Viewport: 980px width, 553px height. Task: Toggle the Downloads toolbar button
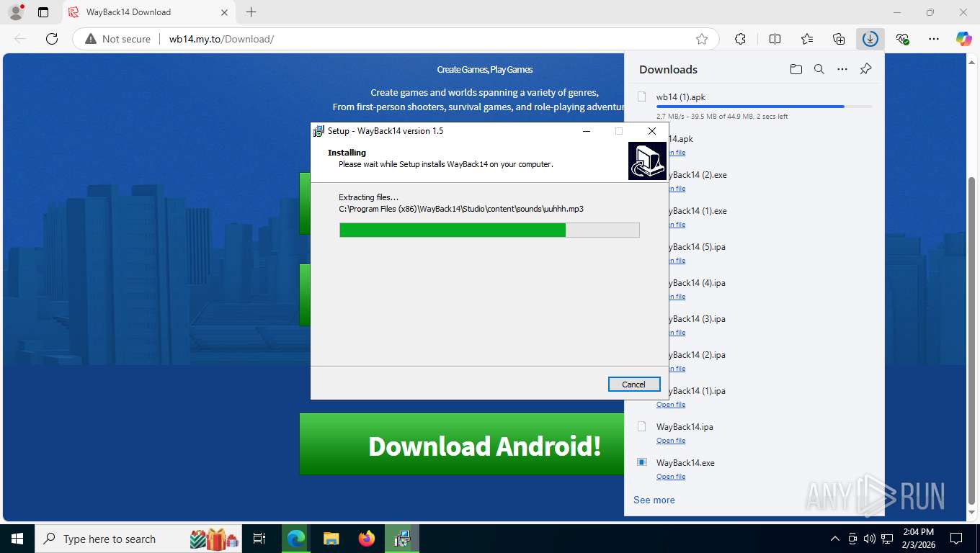click(x=870, y=39)
